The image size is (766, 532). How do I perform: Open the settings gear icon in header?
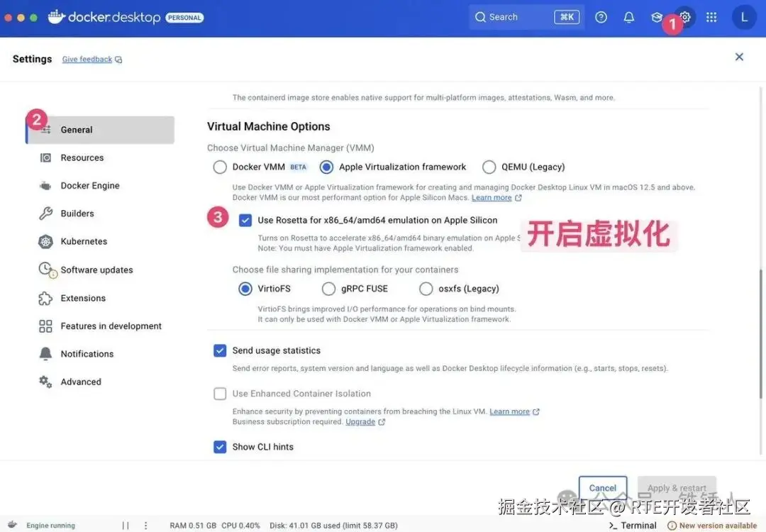tap(685, 17)
